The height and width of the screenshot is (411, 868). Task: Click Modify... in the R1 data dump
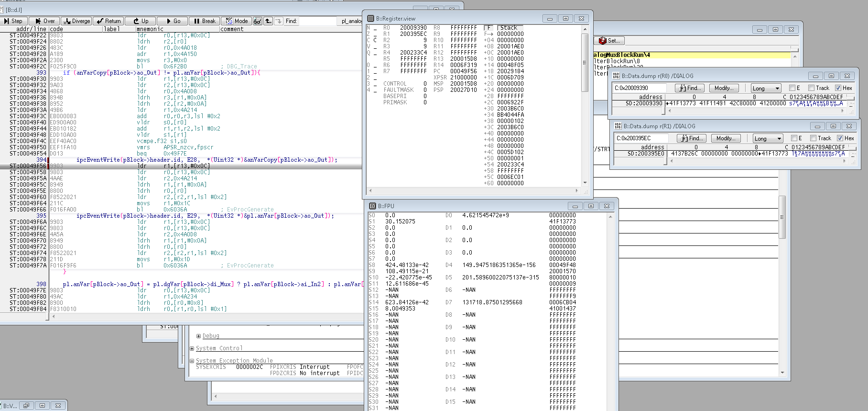(x=726, y=138)
